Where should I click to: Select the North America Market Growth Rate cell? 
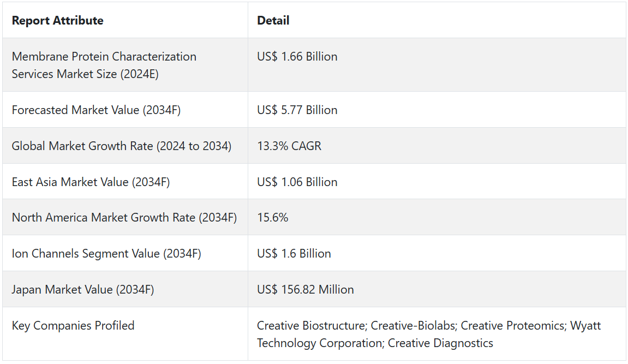coord(124,218)
